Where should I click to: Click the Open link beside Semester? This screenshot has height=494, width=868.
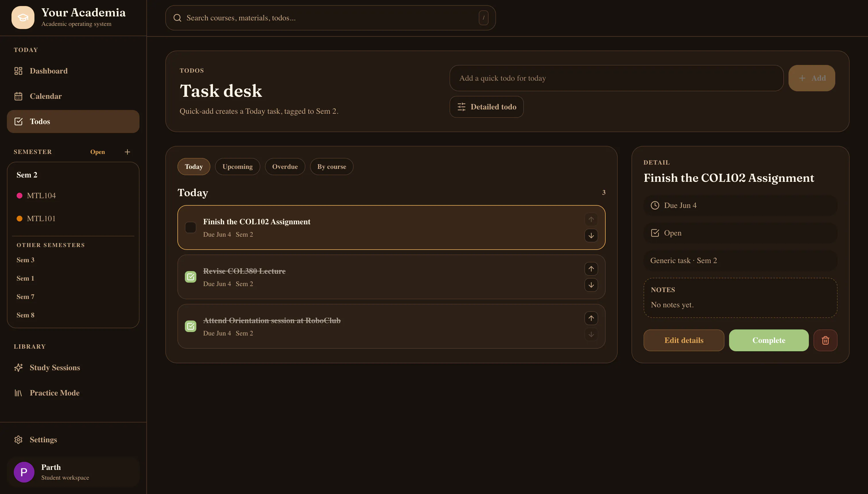click(x=98, y=152)
